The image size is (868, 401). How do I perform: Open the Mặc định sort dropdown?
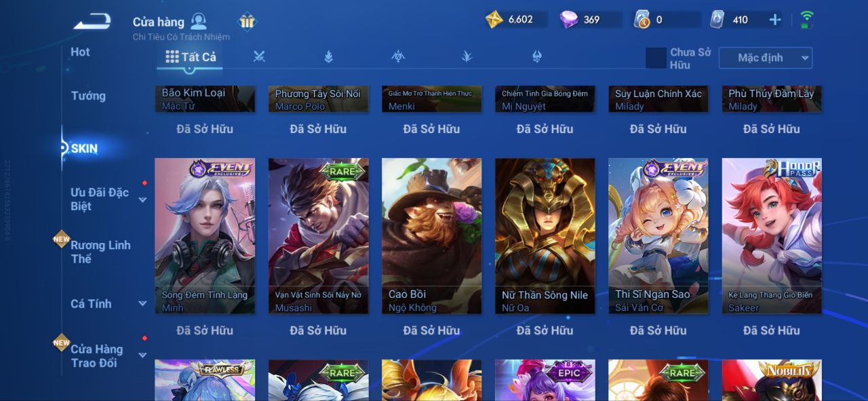click(x=766, y=58)
